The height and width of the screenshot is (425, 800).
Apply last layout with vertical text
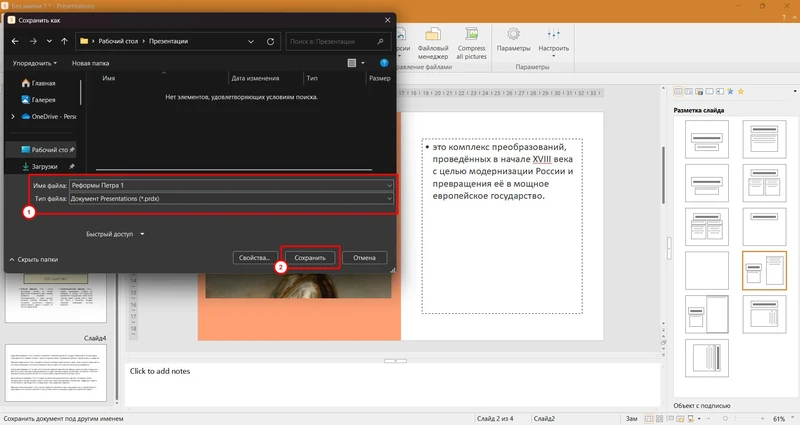[707, 358]
